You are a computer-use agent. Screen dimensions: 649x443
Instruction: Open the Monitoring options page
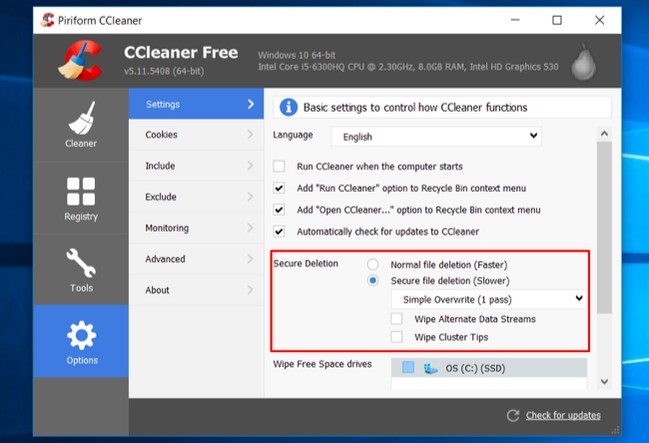tap(196, 228)
